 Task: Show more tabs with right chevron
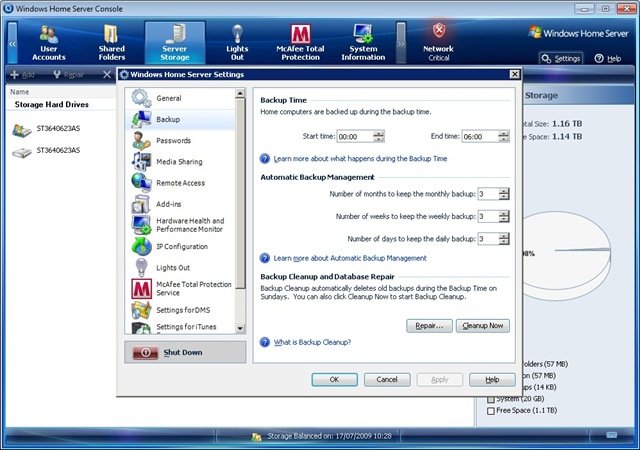pos(401,43)
